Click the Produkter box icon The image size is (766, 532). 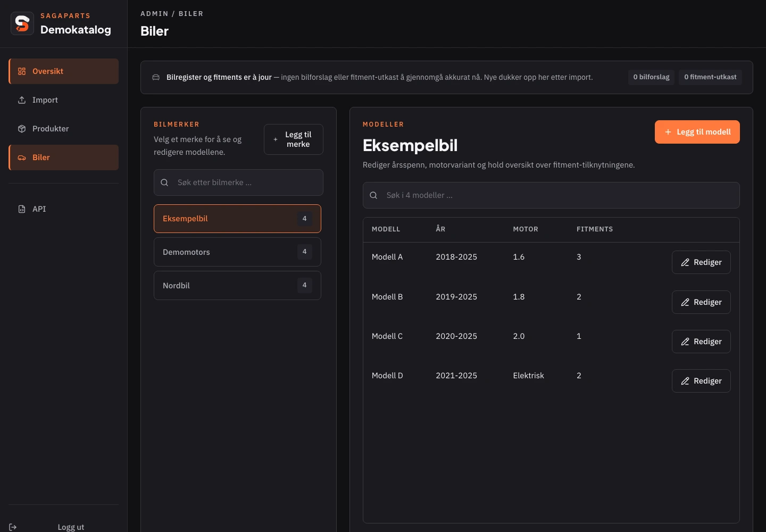click(x=22, y=129)
